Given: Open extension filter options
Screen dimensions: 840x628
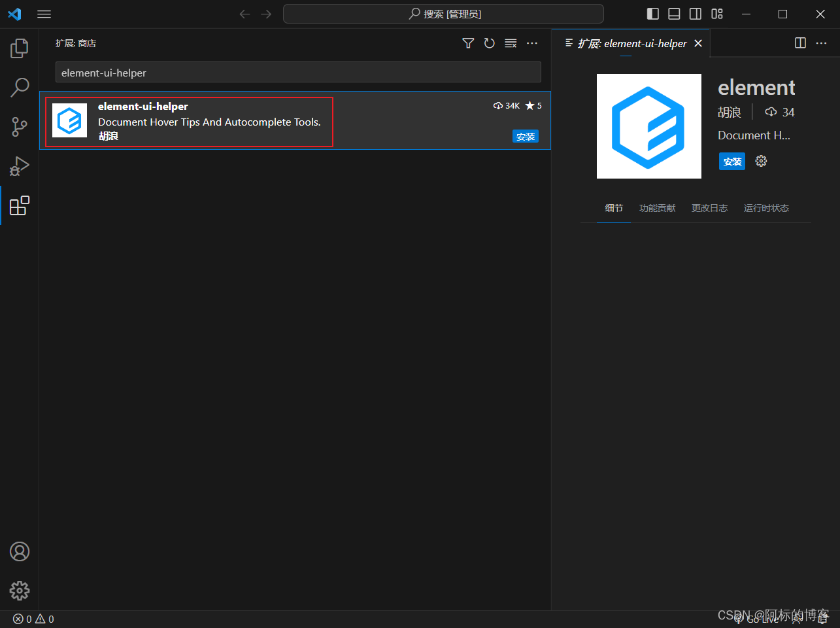Looking at the screenshot, I should click(x=468, y=43).
